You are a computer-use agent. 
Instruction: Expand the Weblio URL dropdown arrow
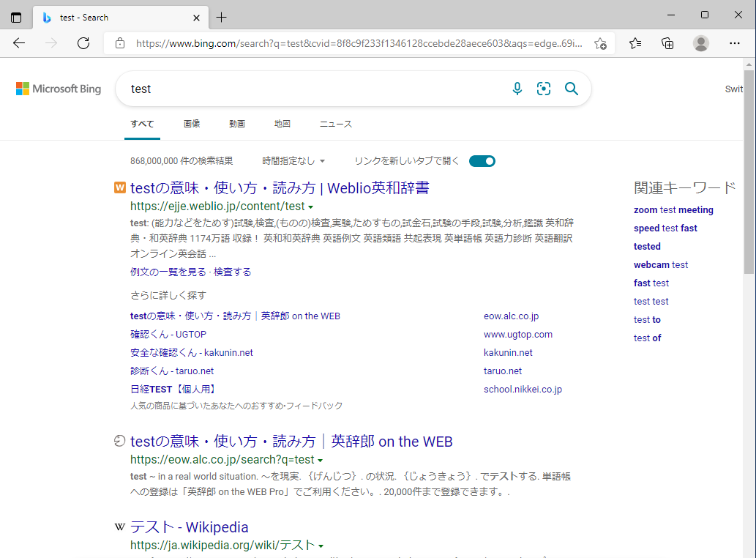(x=311, y=206)
